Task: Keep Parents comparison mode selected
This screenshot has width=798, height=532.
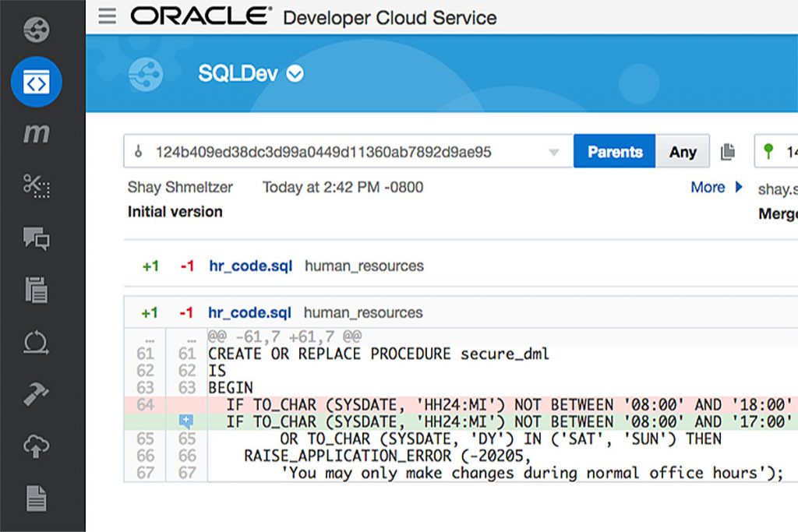Action: point(614,151)
